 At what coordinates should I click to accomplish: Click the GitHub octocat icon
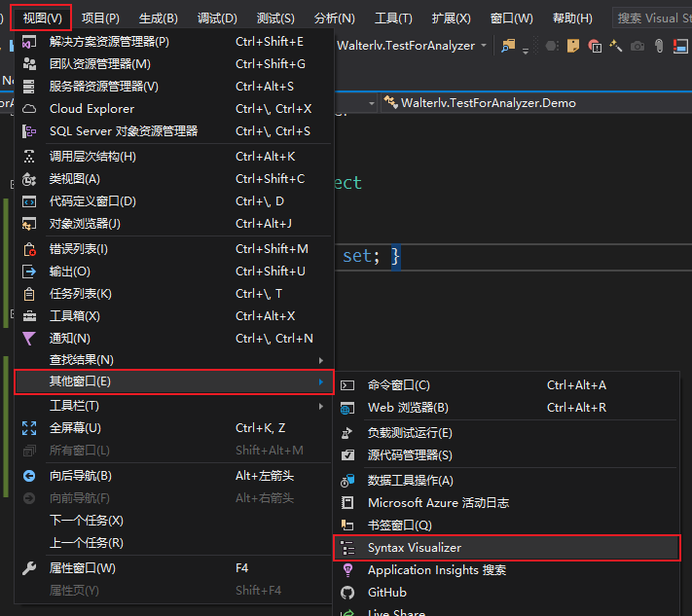tap(347, 593)
